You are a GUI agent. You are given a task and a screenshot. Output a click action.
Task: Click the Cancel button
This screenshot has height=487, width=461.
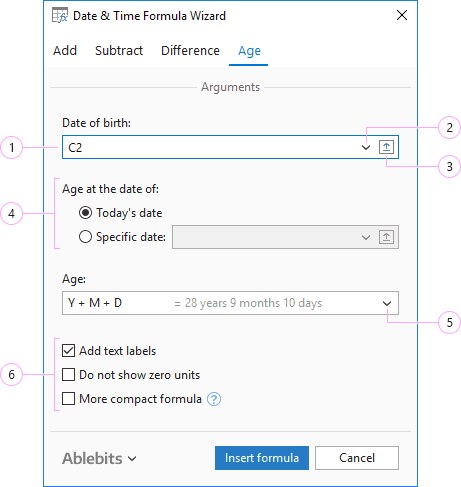point(357,458)
